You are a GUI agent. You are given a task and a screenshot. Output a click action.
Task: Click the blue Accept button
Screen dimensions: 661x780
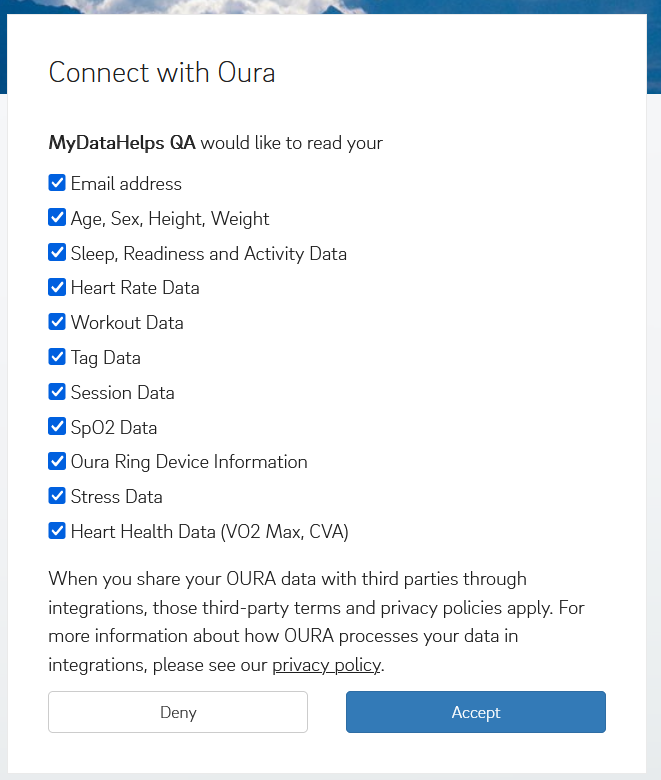pyautogui.click(x=476, y=712)
